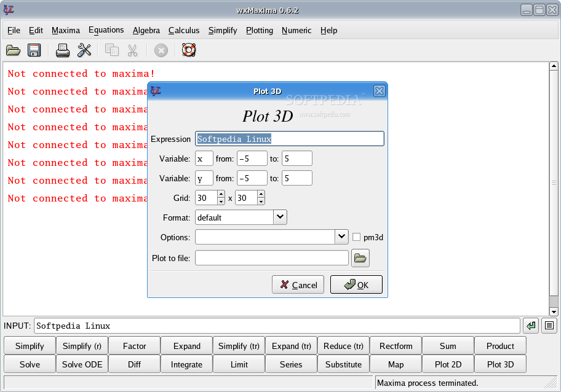This screenshot has width=561, height=392.
Task: Increase the second Grid value
Action: pyautogui.click(x=261, y=194)
